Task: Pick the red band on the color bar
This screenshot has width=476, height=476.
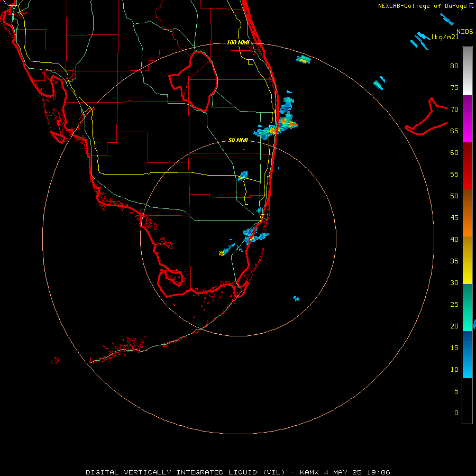Action: point(467,166)
